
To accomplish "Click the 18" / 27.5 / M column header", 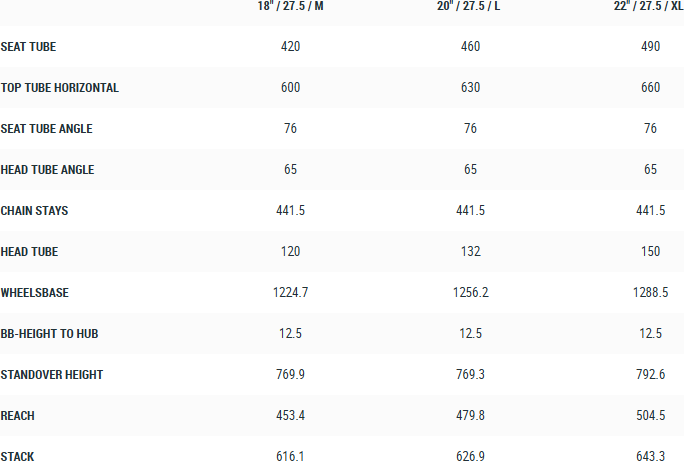I will click(290, 6).
